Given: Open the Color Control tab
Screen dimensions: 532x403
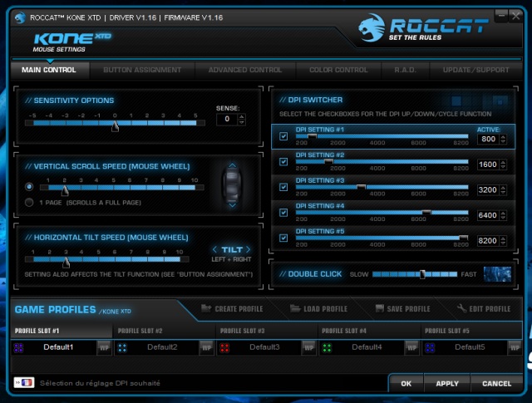Looking at the screenshot, I should pyautogui.click(x=338, y=71).
